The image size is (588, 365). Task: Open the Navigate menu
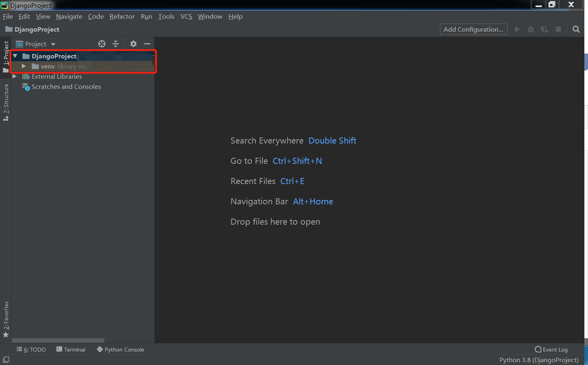(x=69, y=16)
